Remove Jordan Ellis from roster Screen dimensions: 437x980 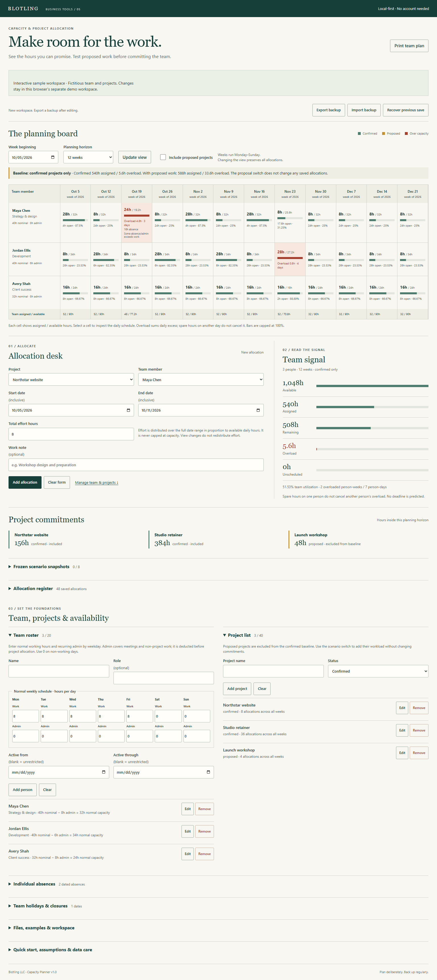(205, 831)
